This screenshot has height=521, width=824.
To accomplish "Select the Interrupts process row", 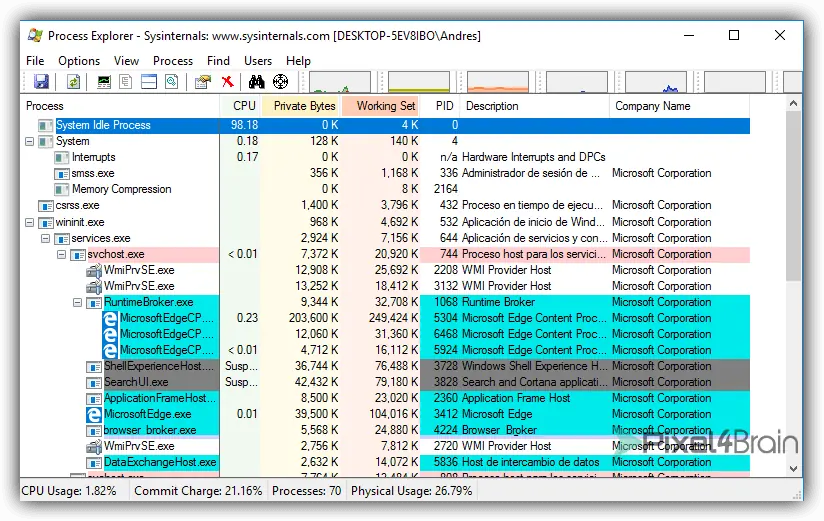I will click(385, 158).
